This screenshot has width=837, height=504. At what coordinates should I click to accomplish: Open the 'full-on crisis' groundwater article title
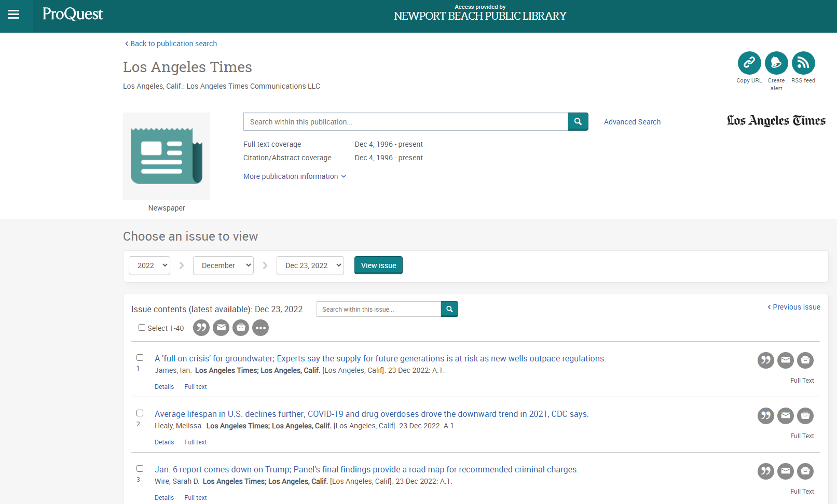pos(380,358)
